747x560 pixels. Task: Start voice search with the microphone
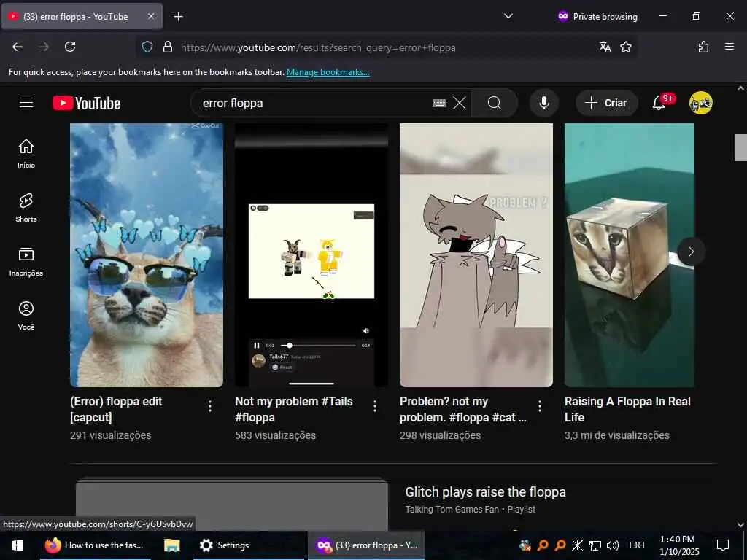(x=543, y=103)
